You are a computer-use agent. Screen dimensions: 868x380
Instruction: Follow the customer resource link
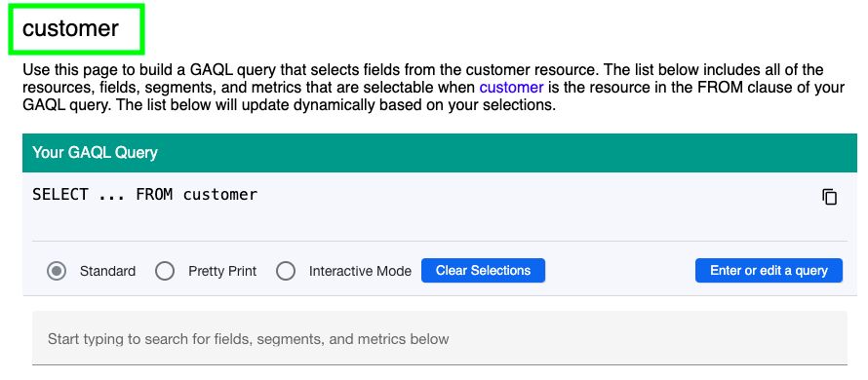click(x=511, y=88)
